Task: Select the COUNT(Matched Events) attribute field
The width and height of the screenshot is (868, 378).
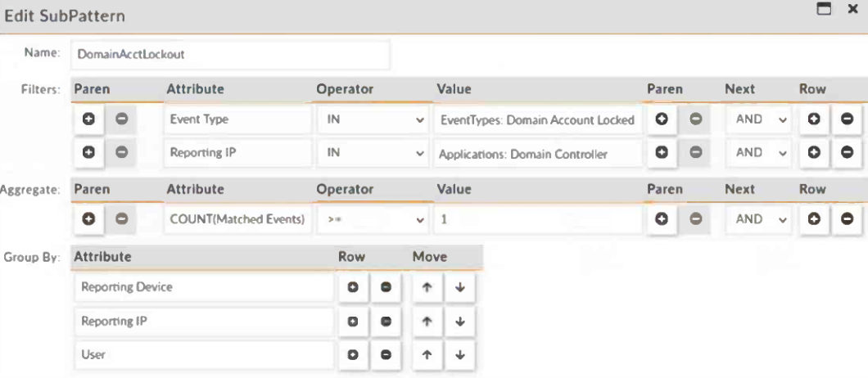Action: point(237,220)
